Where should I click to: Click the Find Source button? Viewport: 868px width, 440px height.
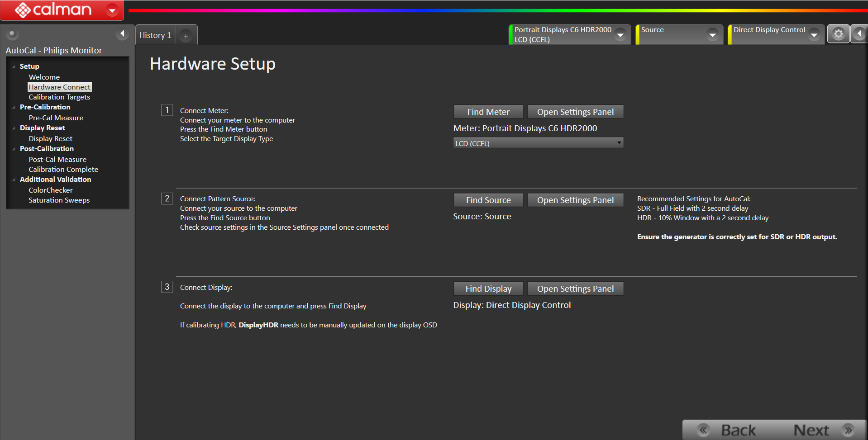click(x=488, y=200)
